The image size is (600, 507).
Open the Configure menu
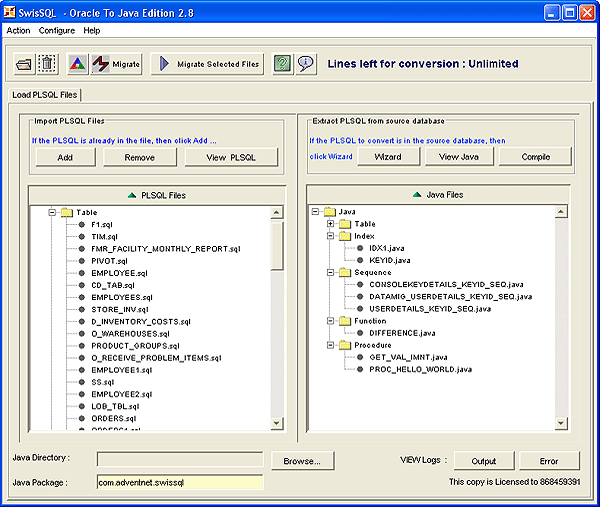coord(57,31)
